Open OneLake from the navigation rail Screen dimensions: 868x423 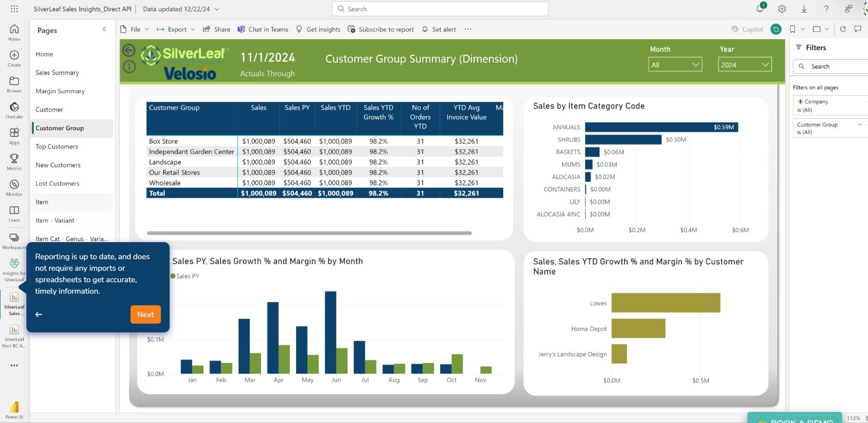coord(14,110)
